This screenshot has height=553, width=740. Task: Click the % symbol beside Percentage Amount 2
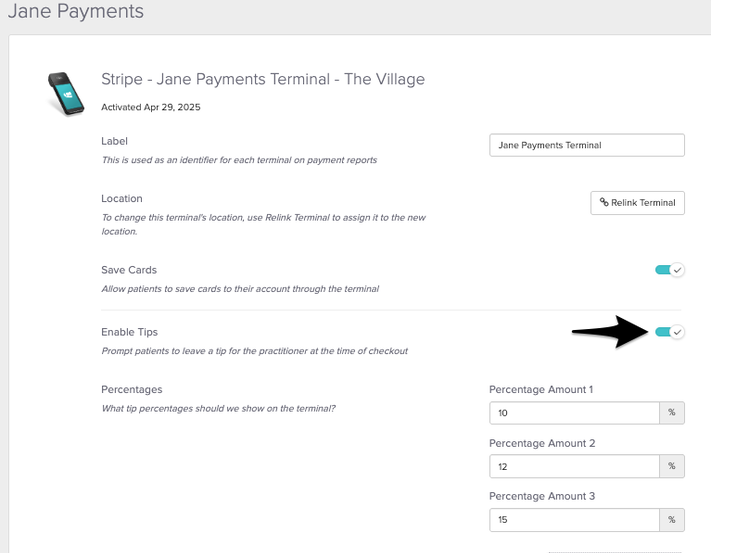pyautogui.click(x=672, y=466)
